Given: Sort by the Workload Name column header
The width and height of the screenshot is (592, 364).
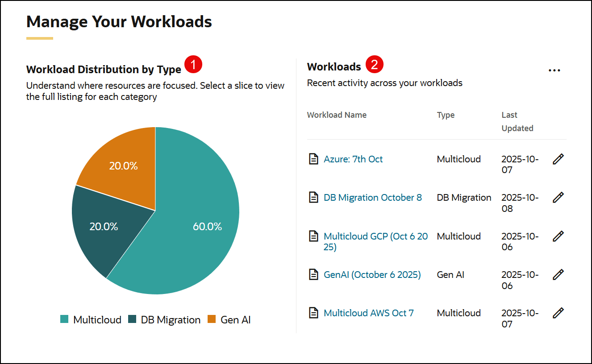Looking at the screenshot, I should click(337, 115).
